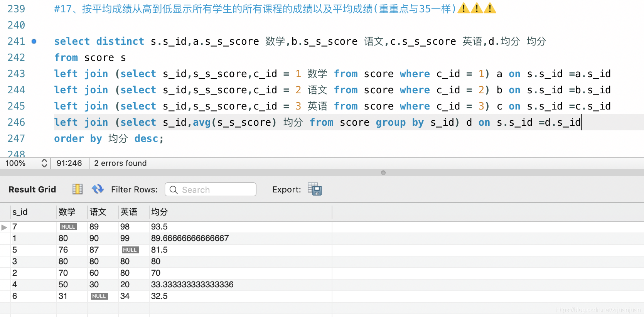Click line number 241 in the gutter
Screen dimensions: 644x317
16,41
